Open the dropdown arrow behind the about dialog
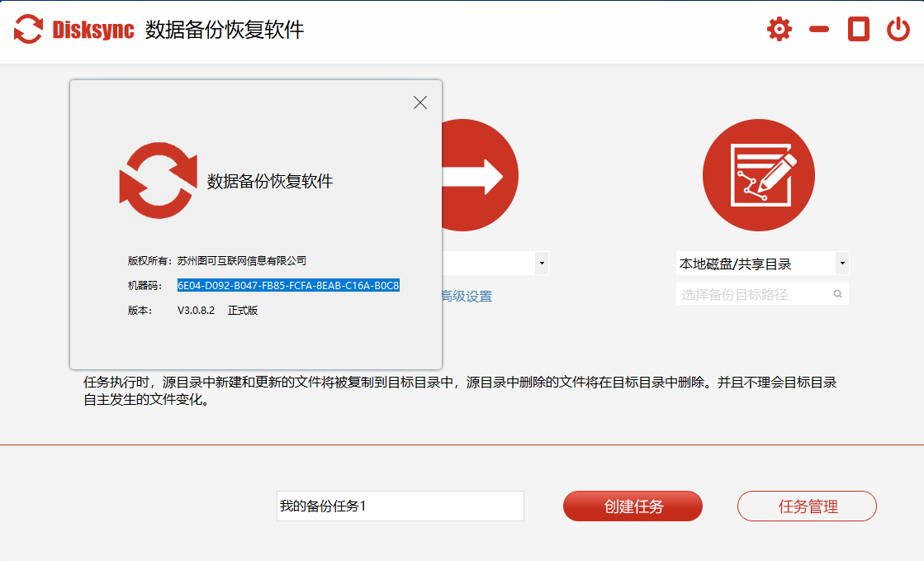The image size is (924, 561). [x=542, y=263]
